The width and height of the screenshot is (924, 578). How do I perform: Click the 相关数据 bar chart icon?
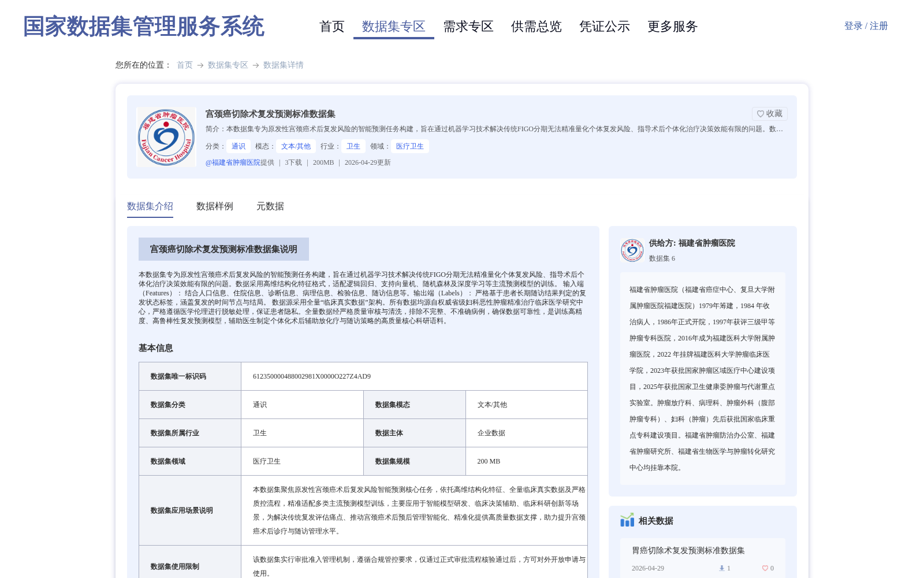click(627, 520)
